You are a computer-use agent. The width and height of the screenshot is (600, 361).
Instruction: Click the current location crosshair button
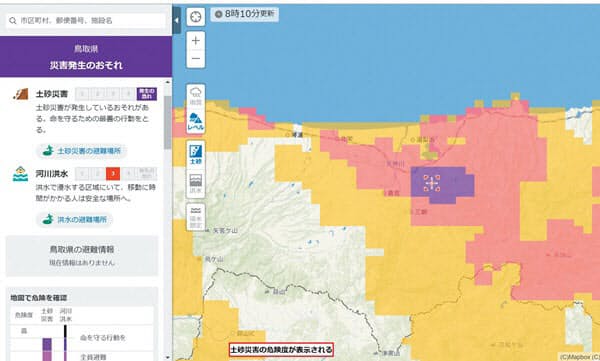tap(196, 17)
